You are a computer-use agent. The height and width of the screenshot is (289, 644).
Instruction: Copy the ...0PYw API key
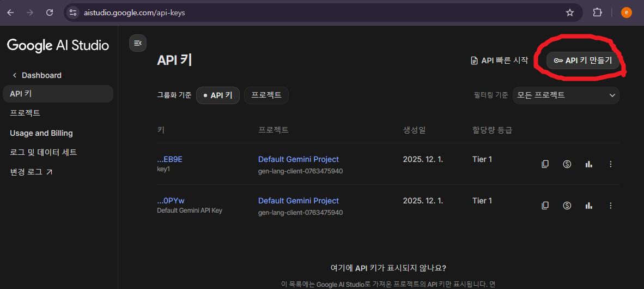coord(545,205)
